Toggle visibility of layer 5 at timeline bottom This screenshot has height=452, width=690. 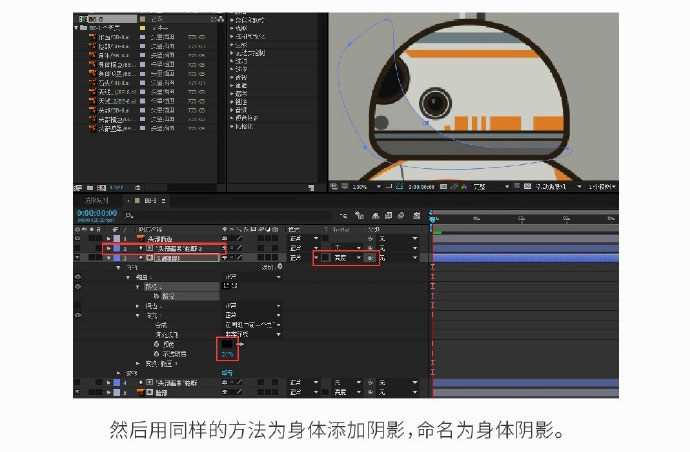tap(78, 392)
